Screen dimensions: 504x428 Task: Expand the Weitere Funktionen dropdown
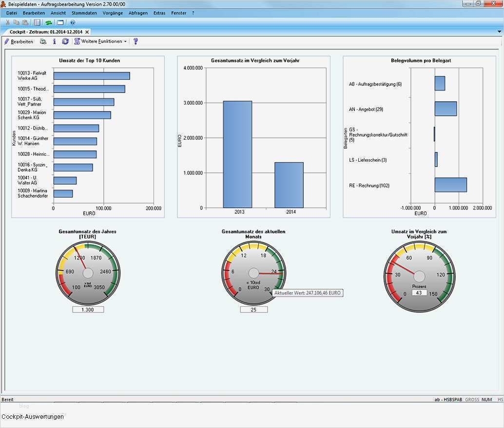pyautogui.click(x=100, y=41)
